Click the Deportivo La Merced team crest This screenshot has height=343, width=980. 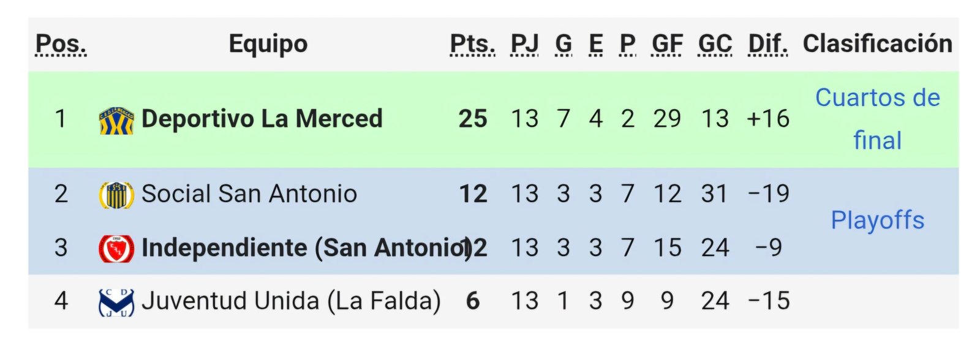116,119
